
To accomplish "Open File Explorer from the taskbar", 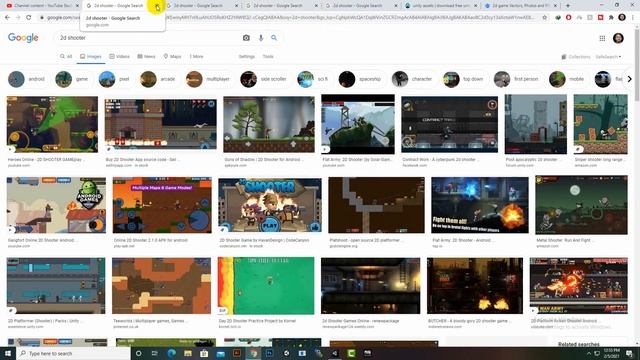I will pyautogui.click(x=187, y=353).
